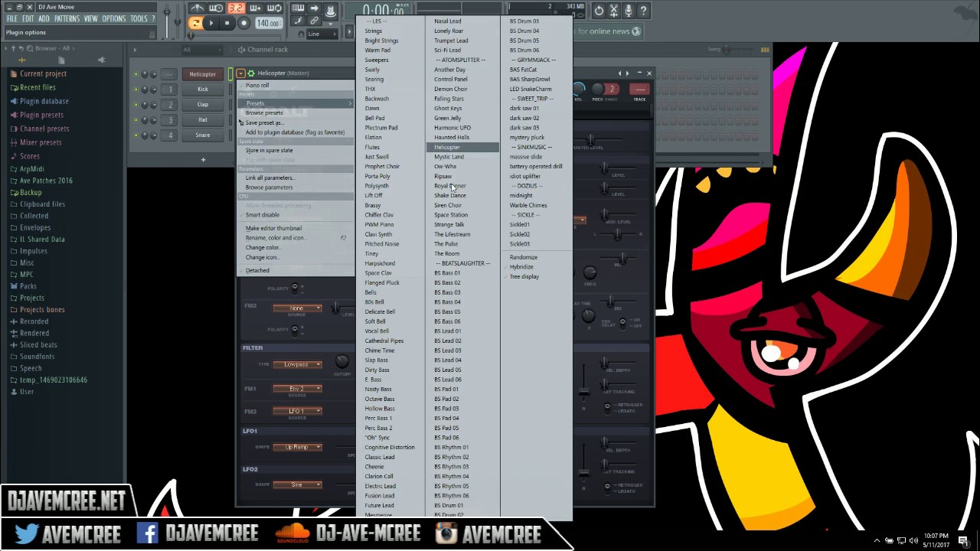Set the tempo field showing 140.000
The width and height of the screenshot is (980, 551).
[x=268, y=24]
